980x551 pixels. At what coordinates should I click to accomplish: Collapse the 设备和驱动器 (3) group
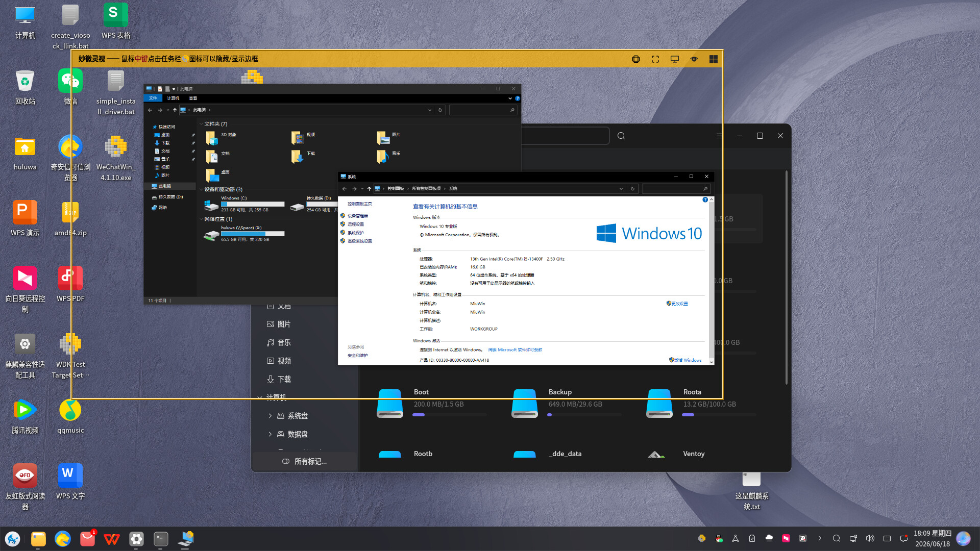click(x=201, y=189)
